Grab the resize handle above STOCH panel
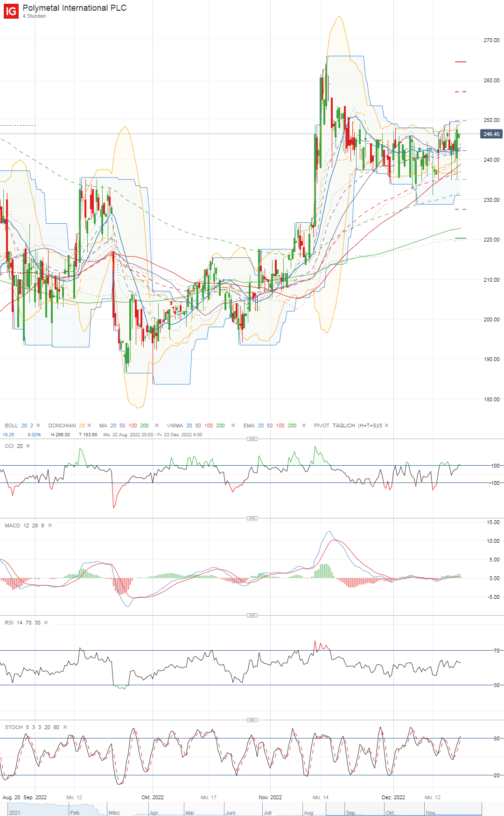Viewport: 504px width, 816px height. tap(252, 720)
